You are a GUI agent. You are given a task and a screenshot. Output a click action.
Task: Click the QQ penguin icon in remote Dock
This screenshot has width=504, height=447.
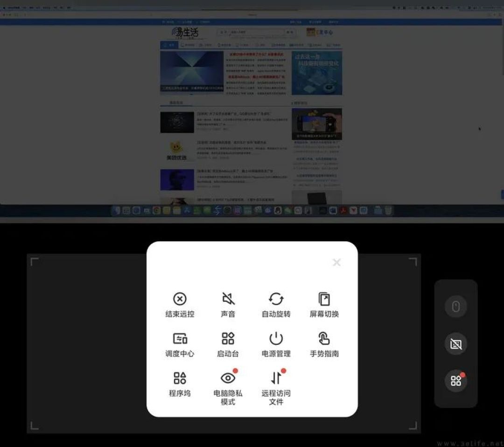(x=278, y=210)
